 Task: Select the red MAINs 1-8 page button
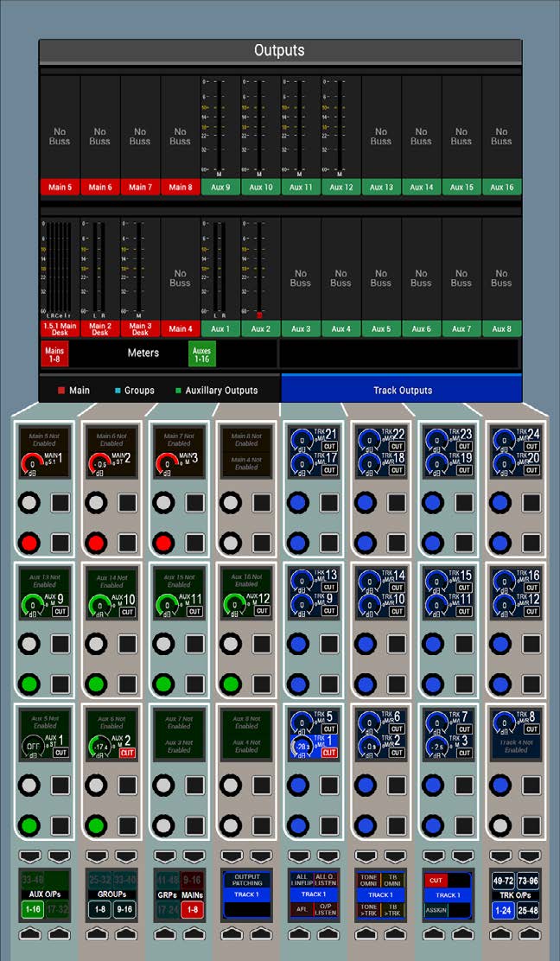pos(192,909)
